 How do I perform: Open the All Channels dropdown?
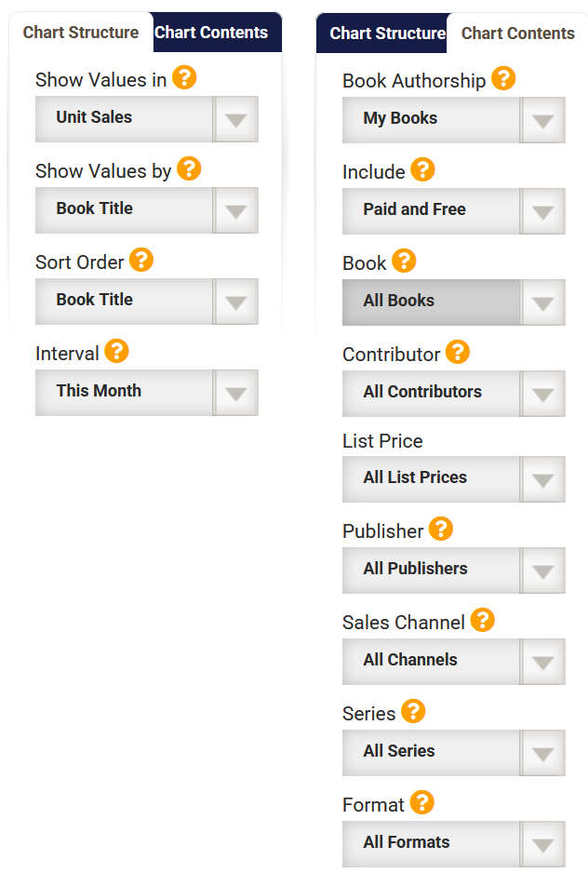pos(453,661)
